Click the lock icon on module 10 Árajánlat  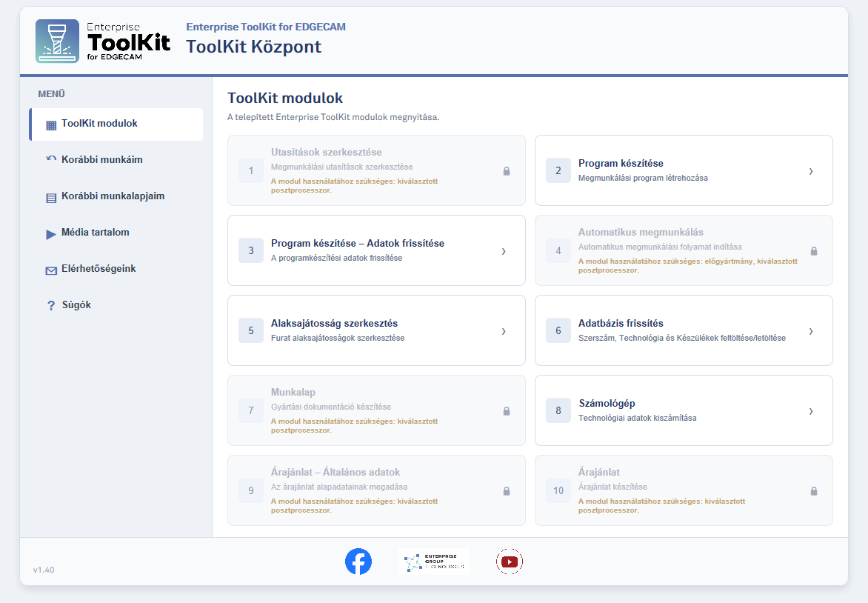coord(814,491)
